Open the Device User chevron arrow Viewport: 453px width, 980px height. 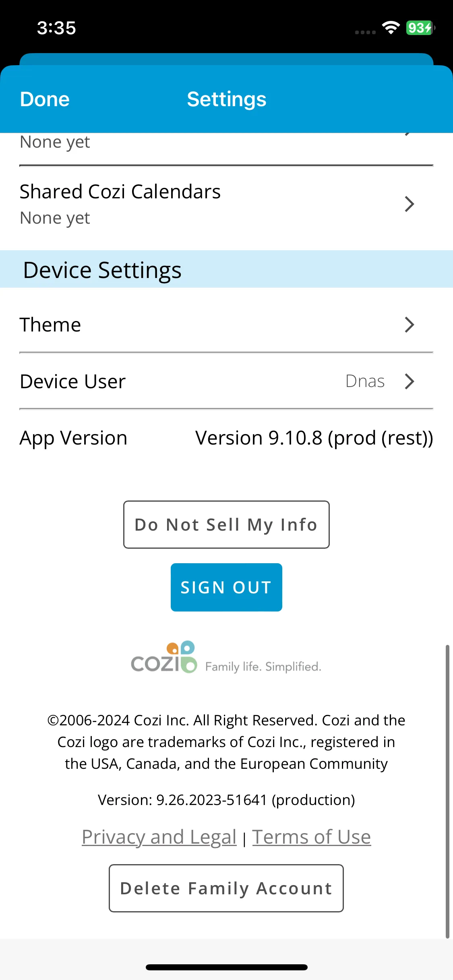(x=410, y=381)
